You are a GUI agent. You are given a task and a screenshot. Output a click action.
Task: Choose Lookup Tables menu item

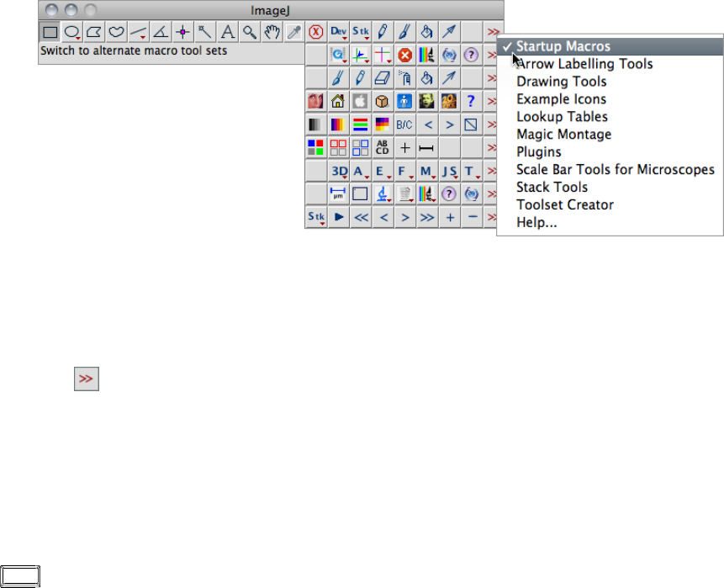pos(610,116)
